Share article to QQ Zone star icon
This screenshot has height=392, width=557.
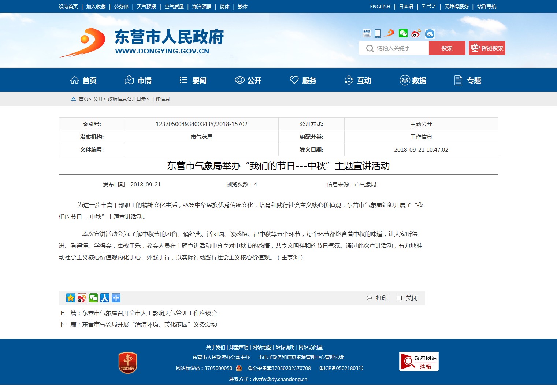coord(71,298)
